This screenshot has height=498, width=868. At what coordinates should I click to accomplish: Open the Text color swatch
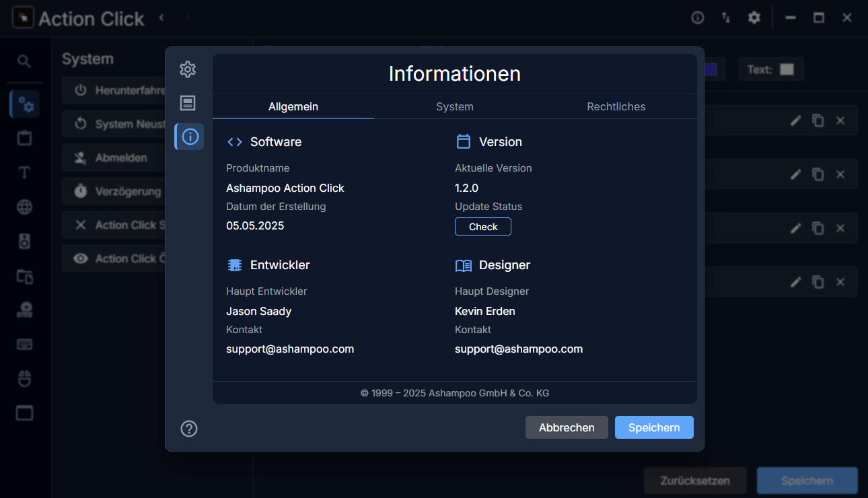[x=787, y=69]
